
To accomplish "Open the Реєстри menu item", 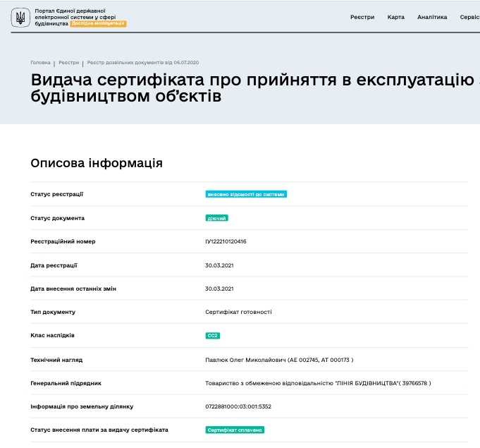I will (362, 17).
